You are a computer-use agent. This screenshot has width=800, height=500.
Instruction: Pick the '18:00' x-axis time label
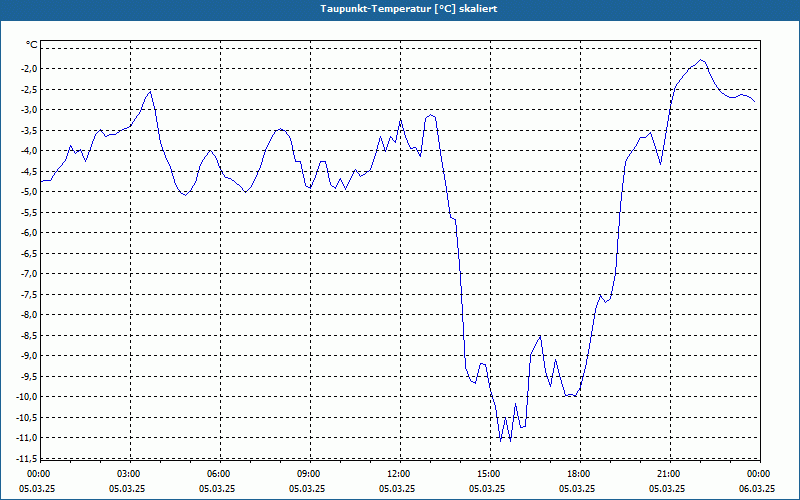pyautogui.click(x=579, y=474)
